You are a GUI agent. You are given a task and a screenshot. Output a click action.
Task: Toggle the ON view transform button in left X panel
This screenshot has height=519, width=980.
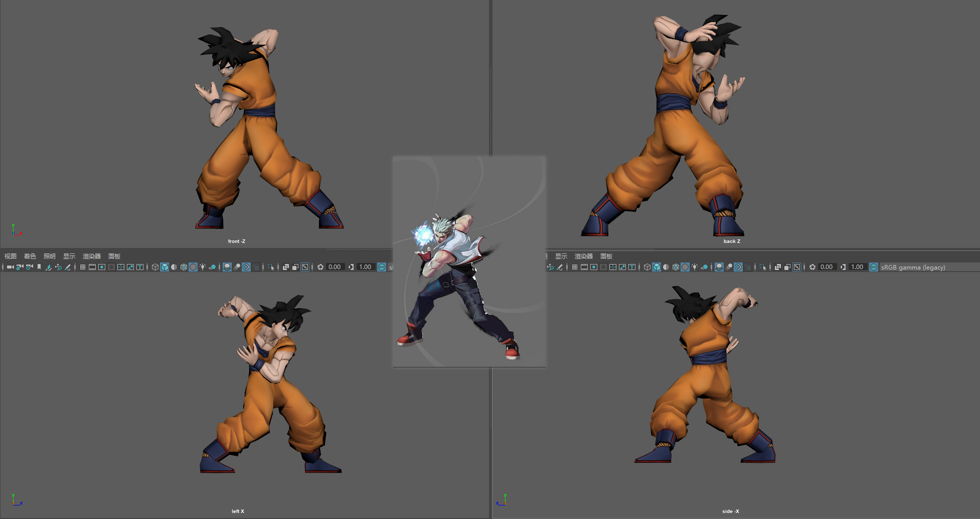pyautogui.click(x=382, y=267)
